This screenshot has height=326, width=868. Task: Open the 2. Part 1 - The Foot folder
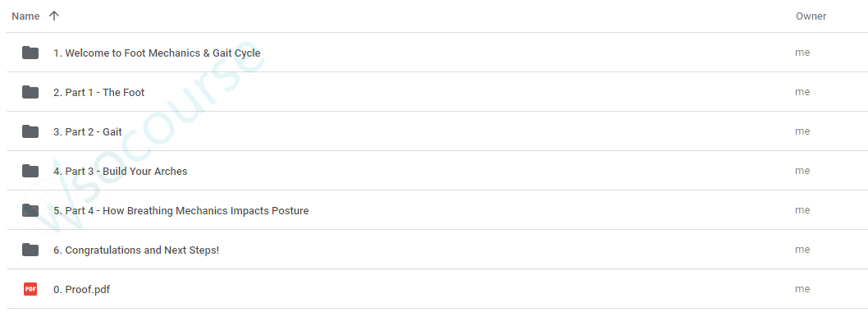pyautogui.click(x=98, y=93)
